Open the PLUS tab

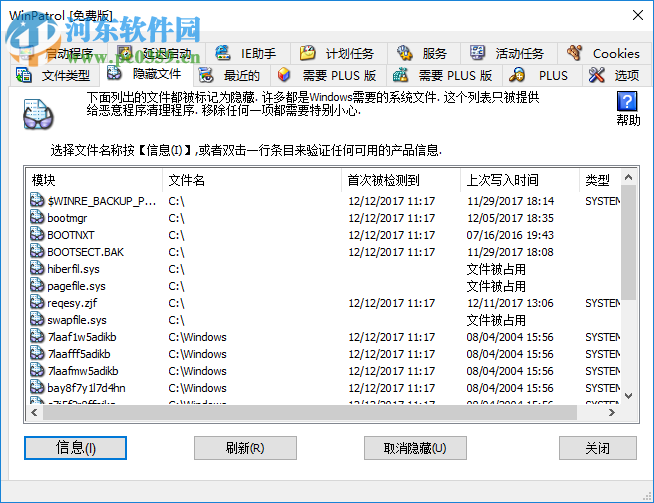[542, 75]
